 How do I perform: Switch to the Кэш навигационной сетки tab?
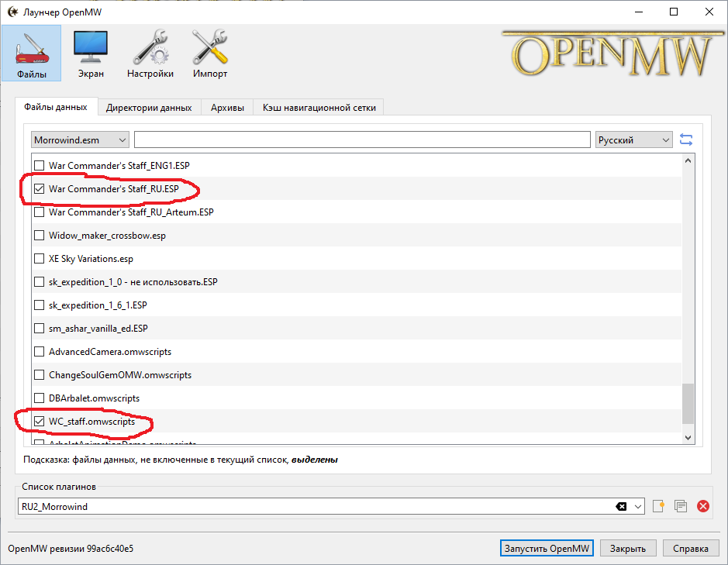(319, 107)
